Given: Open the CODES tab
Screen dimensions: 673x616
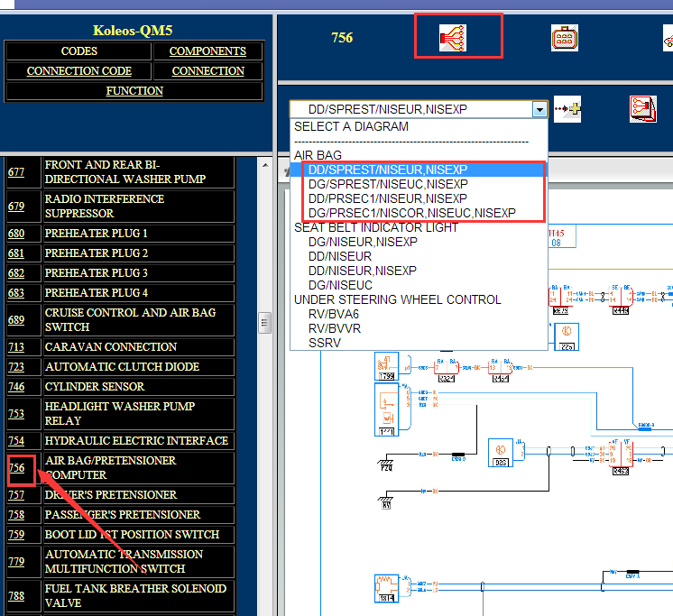Looking at the screenshot, I should tap(79, 51).
